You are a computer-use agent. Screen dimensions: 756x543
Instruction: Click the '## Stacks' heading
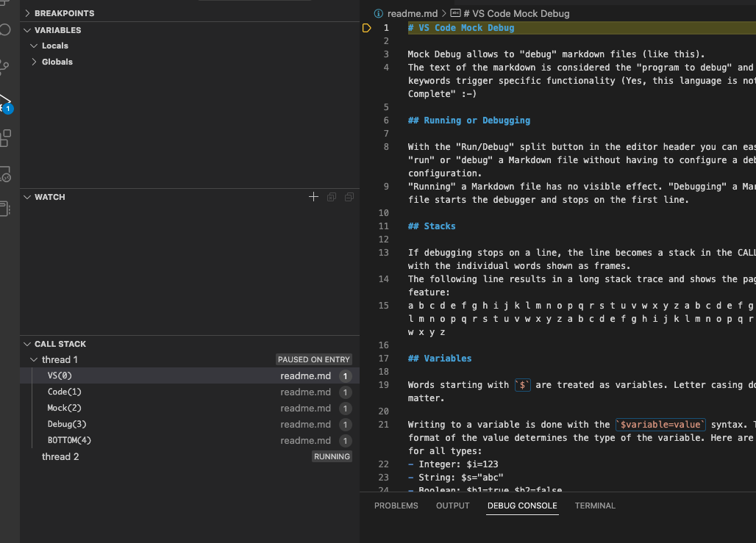coord(432,226)
